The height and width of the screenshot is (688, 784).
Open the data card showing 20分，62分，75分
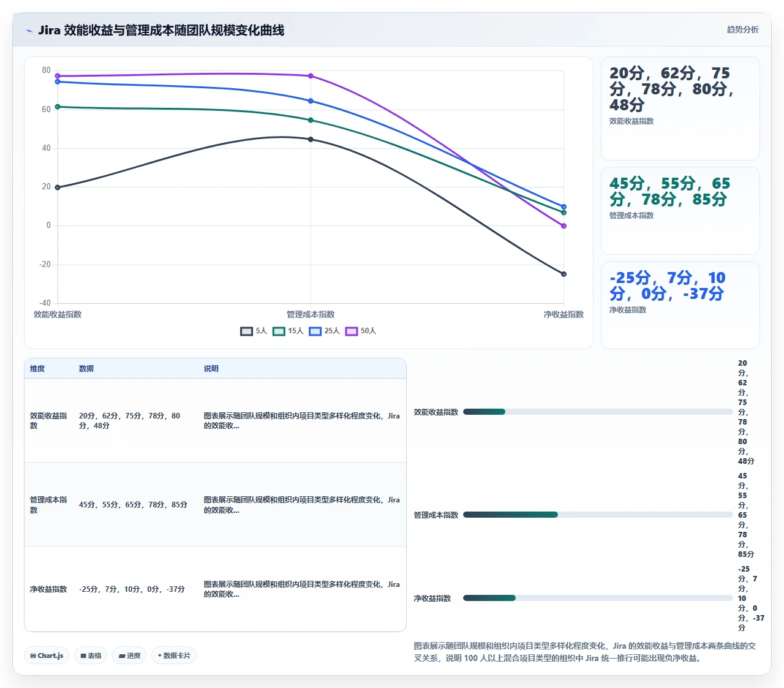[x=680, y=108]
